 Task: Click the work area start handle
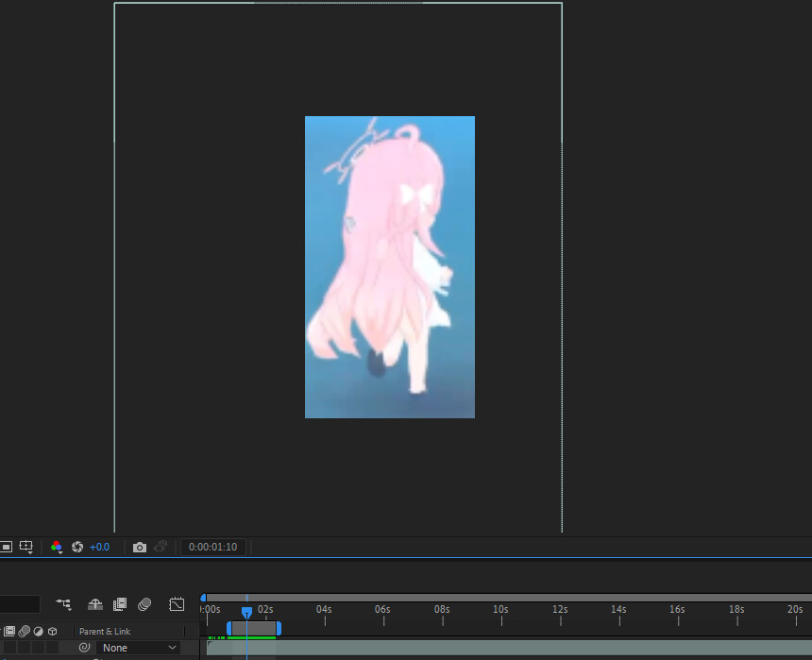[x=229, y=629]
